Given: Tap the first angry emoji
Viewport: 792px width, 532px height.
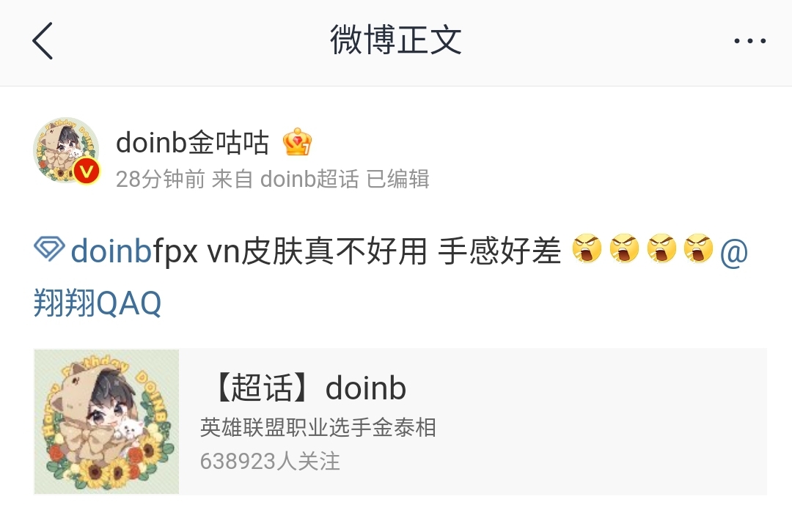Looking at the screenshot, I should (x=587, y=248).
